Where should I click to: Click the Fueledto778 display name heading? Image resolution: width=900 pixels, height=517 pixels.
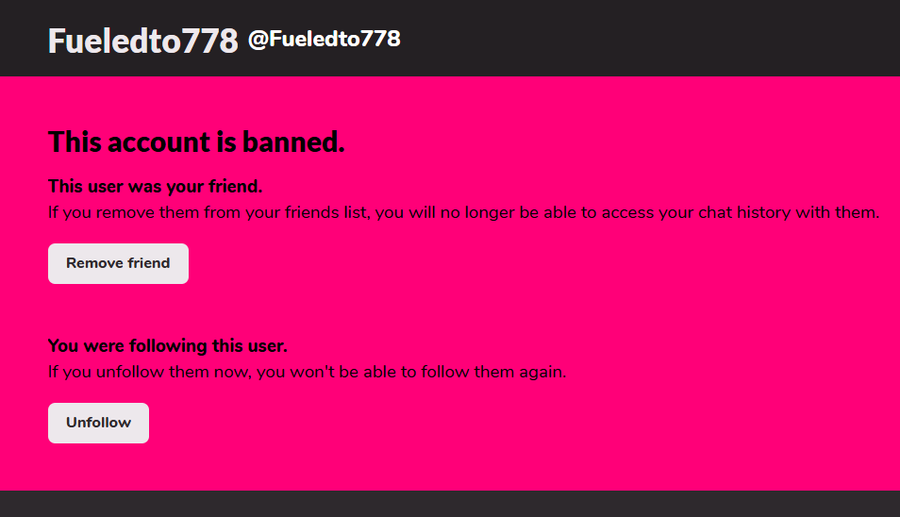(x=142, y=41)
